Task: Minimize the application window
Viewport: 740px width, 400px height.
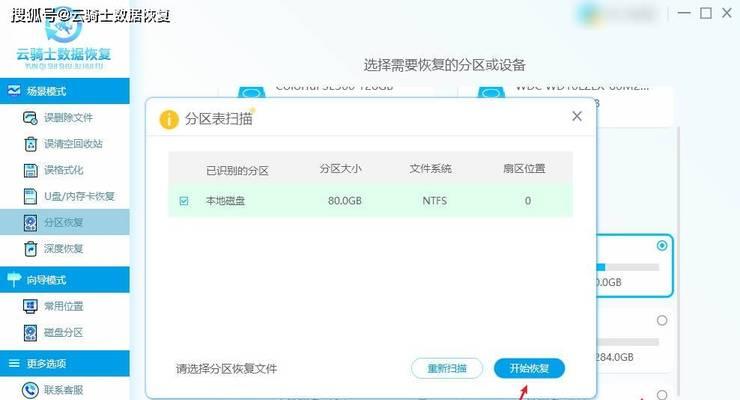Action: pos(684,13)
